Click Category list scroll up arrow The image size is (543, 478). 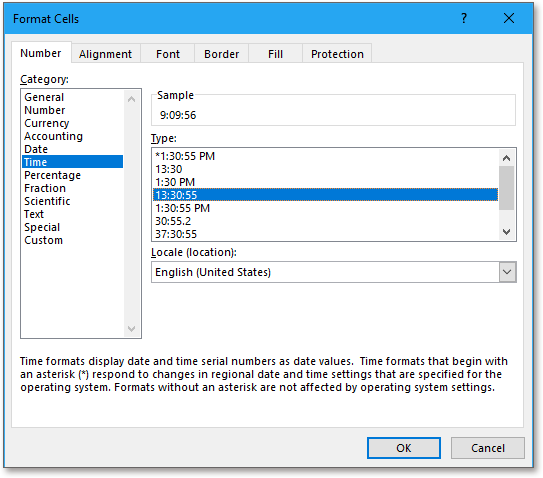coord(132,99)
